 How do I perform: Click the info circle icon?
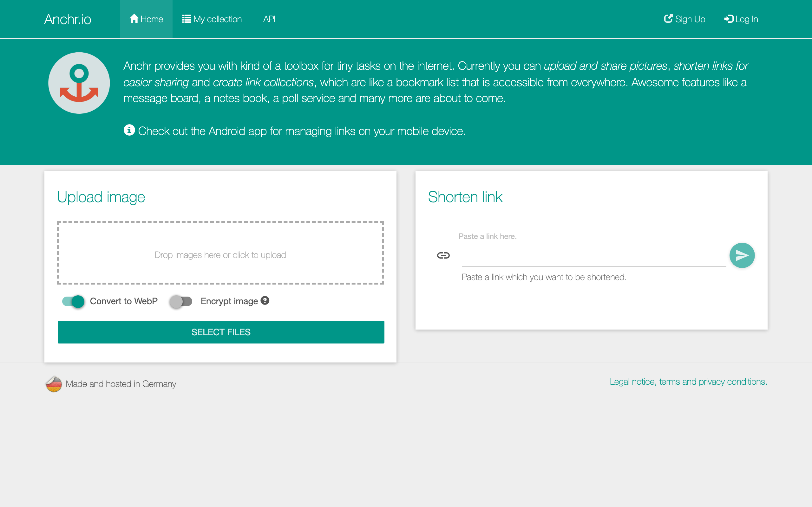click(129, 130)
